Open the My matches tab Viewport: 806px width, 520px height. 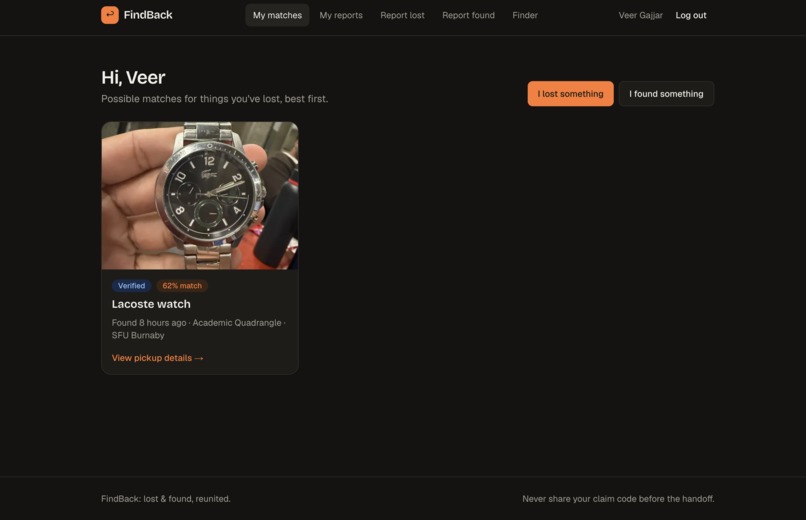[277, 15]
